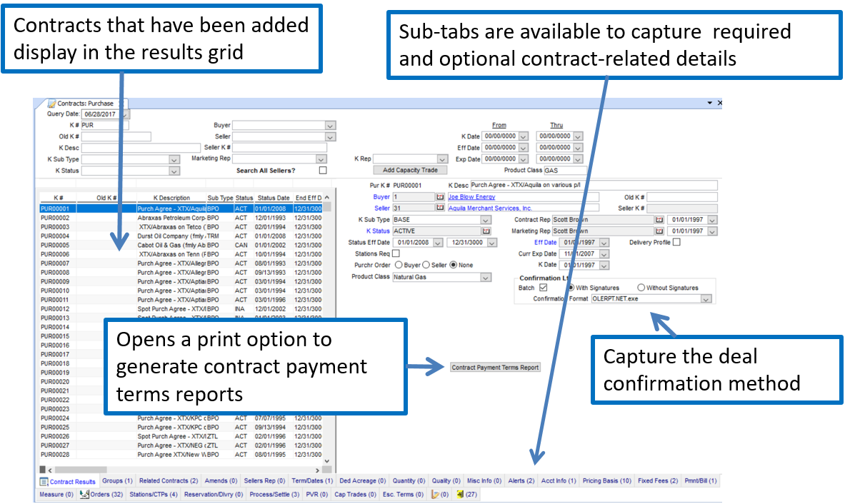845x504 pixels.
Task: Click the Contract Payment Terms Report button
Action: [495, 368]
